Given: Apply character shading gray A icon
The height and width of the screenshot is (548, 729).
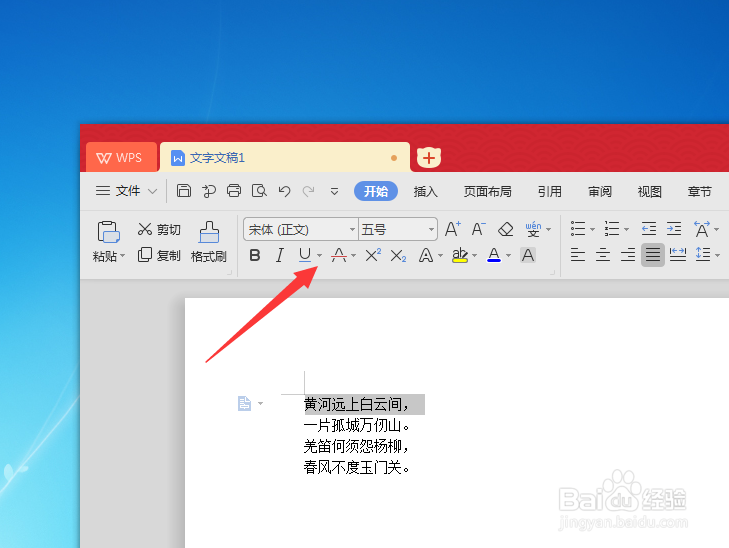Looking at the screenshot, I should tap(528, 255).
